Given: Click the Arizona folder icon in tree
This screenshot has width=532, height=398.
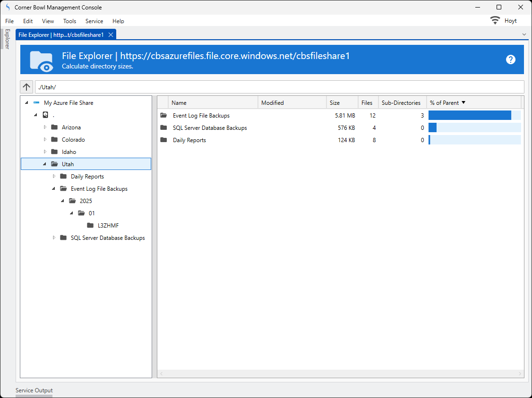Looking at the screenshot, I should coord(54,127).
